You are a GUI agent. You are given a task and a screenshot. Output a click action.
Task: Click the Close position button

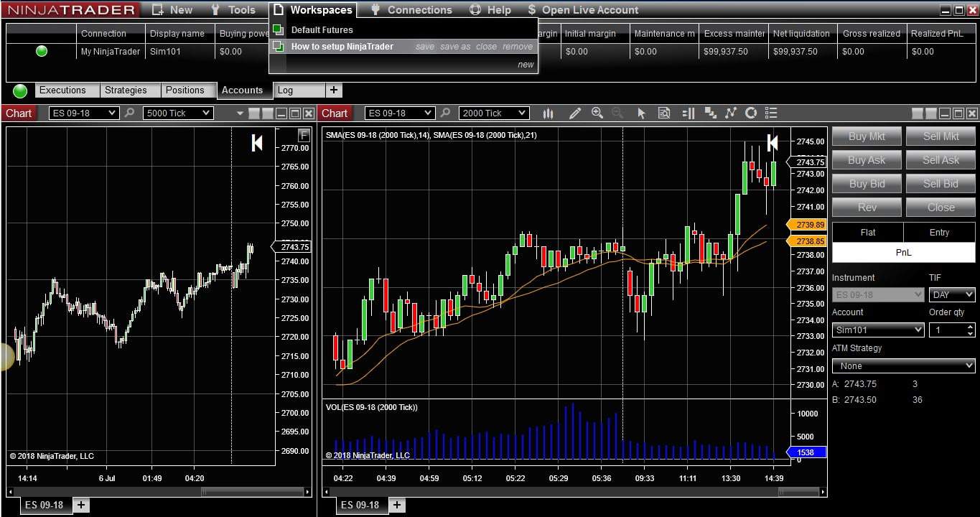point(941,208)
